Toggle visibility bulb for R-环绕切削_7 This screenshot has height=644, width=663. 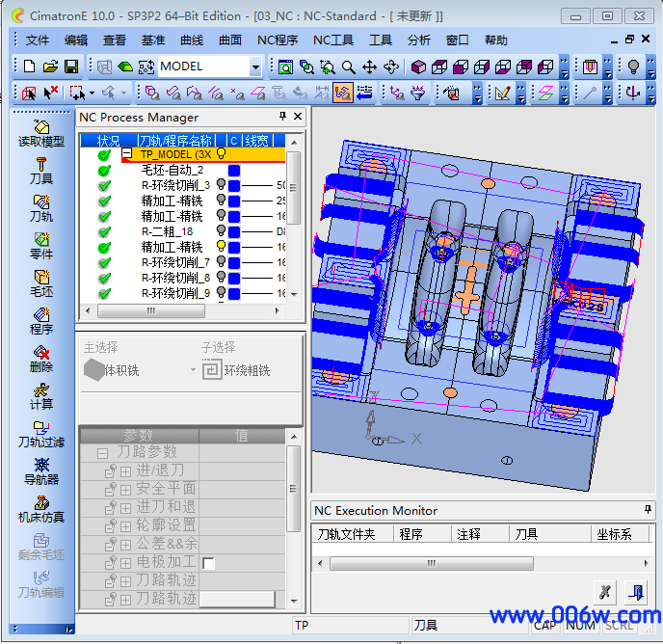click(221, 261)
